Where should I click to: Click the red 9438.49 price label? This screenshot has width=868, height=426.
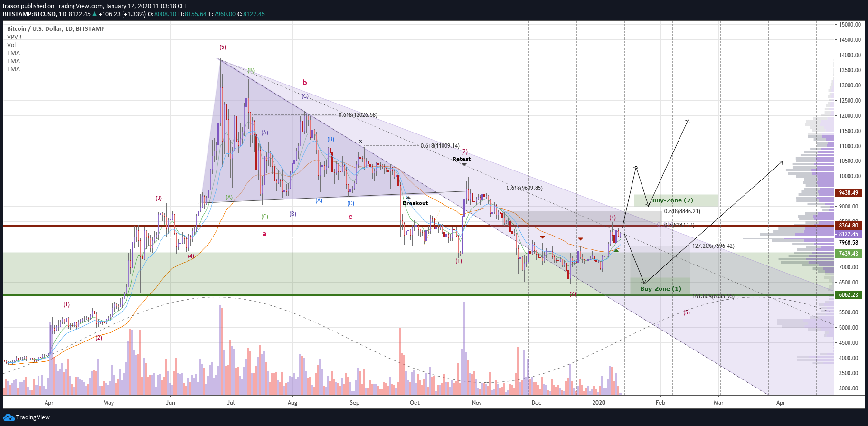(x=849, y=193)
